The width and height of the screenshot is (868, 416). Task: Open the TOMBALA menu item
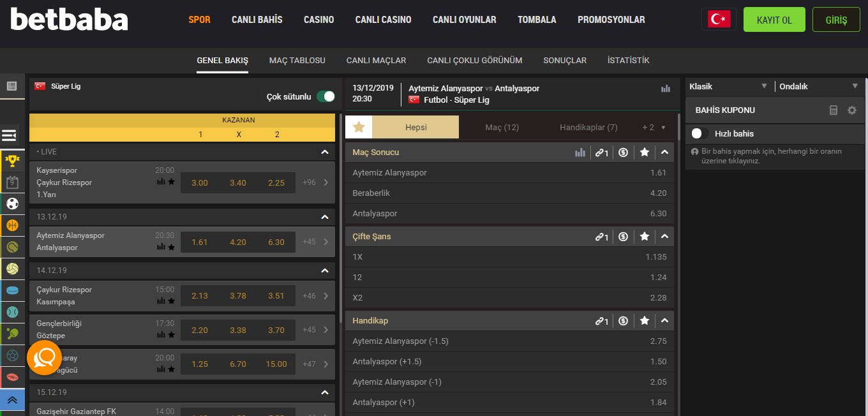537,20
